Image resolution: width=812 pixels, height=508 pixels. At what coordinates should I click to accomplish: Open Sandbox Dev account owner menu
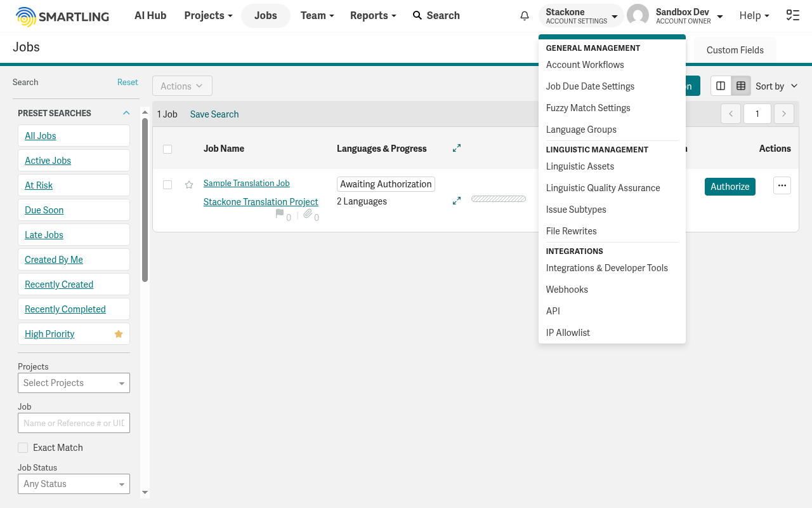point(689,16)
